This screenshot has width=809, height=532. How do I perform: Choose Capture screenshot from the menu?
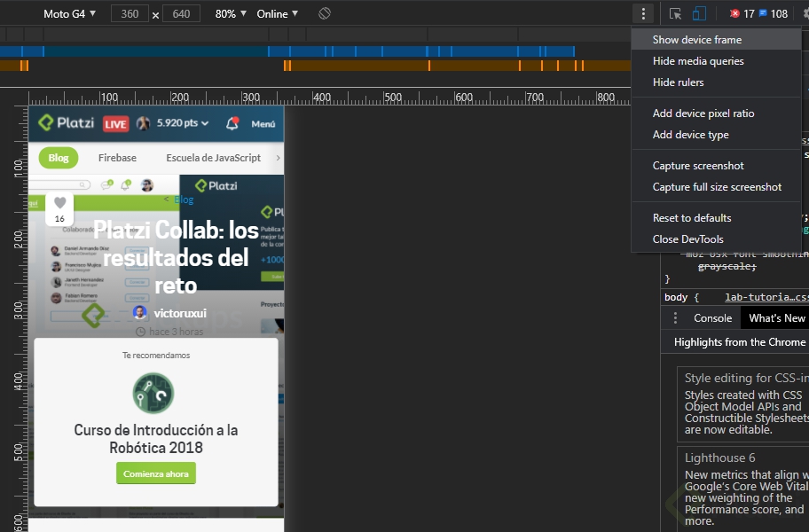pyautogui.click(x=716, y=166)
